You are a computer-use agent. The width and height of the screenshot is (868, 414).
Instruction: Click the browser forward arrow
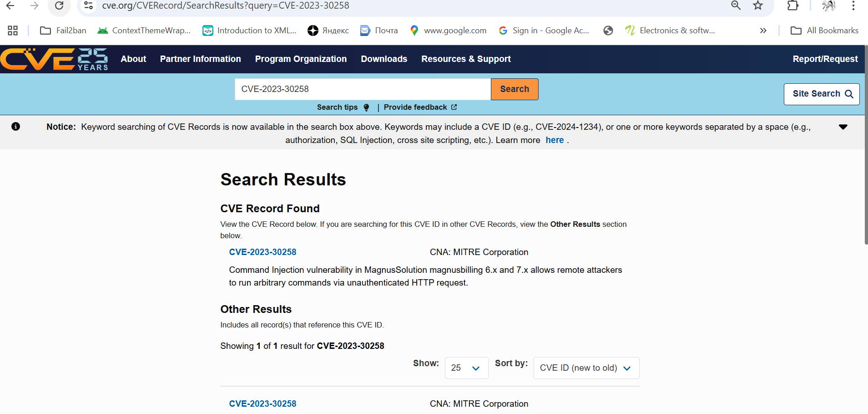pos(34,5)
